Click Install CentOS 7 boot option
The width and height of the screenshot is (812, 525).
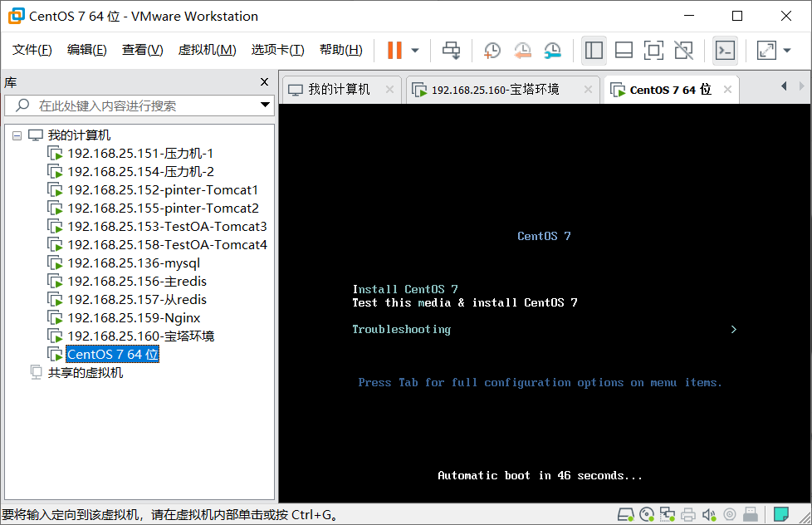[x=405, y=289]
